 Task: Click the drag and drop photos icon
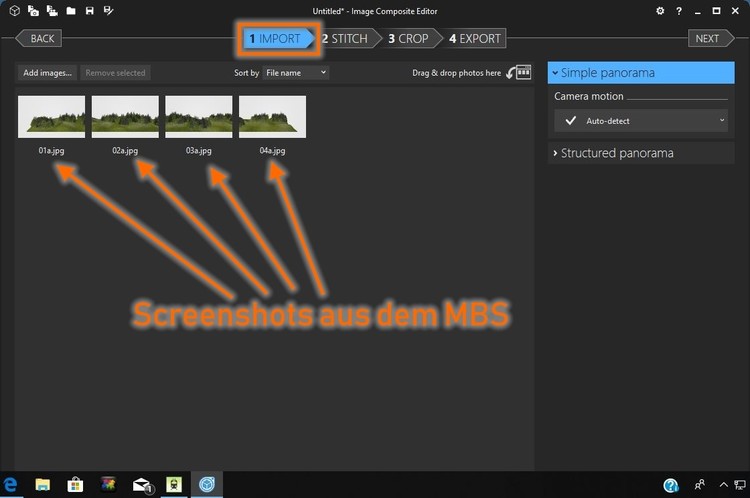[519, 72]
